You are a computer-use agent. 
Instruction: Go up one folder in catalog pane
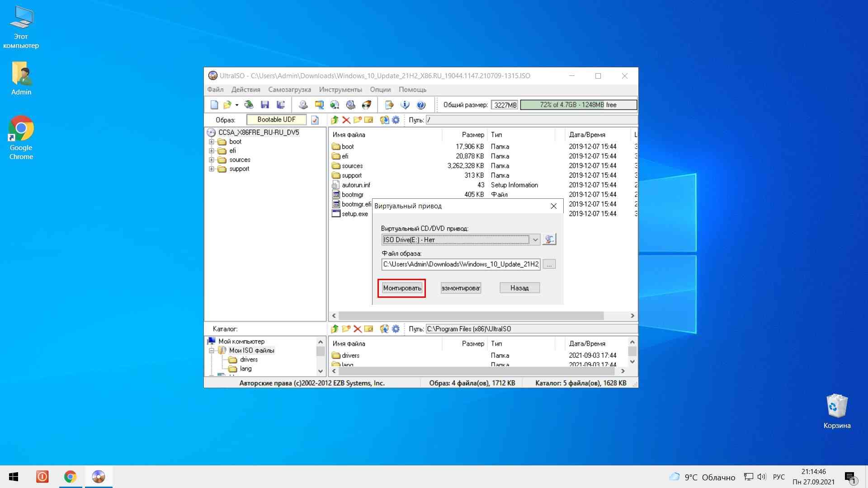click(x=335, y=329)
